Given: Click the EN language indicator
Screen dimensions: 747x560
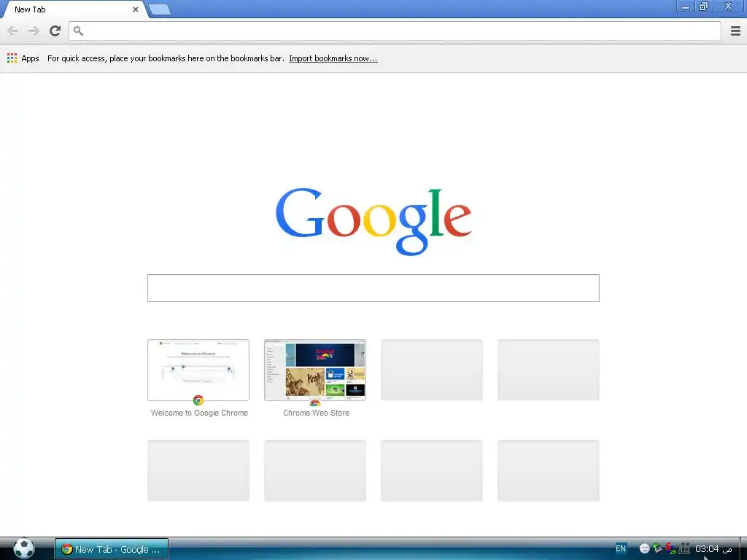Looking at the screenshot, I should coord(620,548).
